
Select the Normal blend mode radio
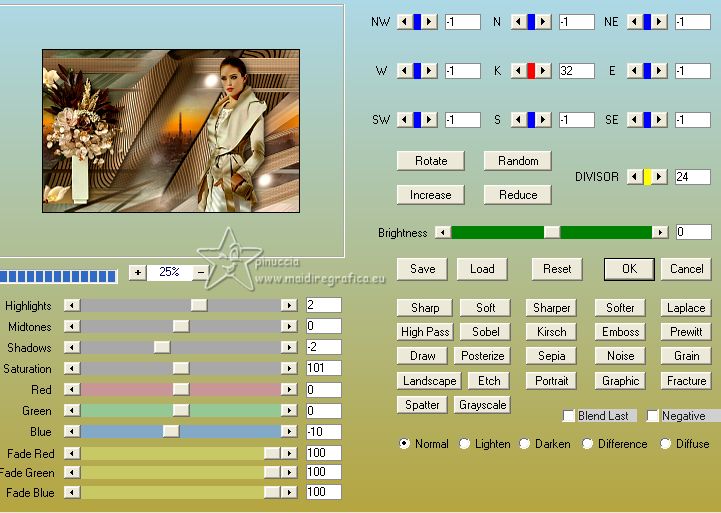click(x=404, y=444)
